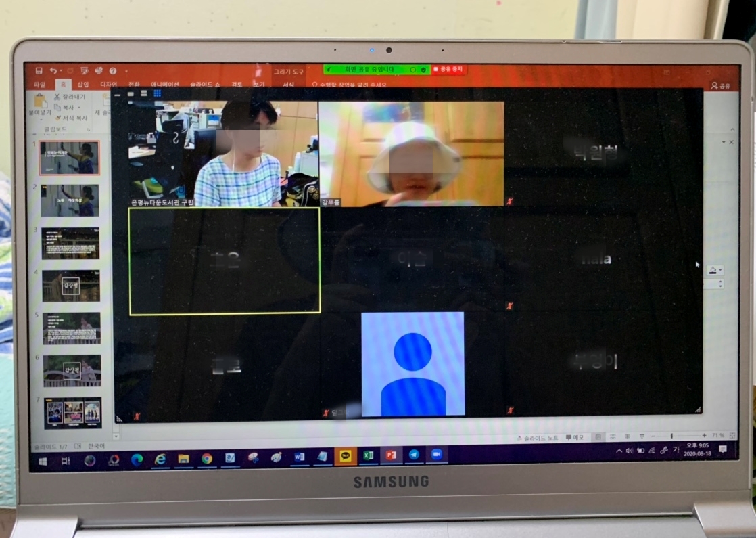
Task: Open the Zoom app from the taskbar
Action: point(436,455)
